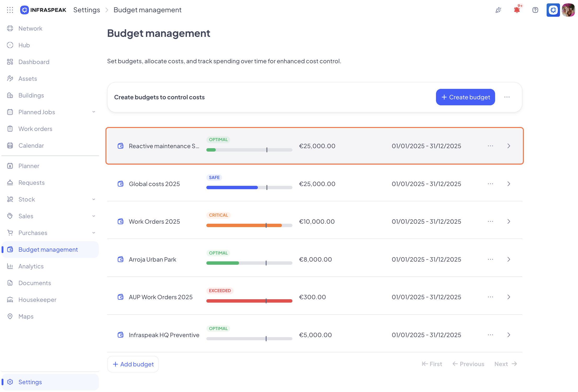Click the notifications bell icon

[517, 10]
